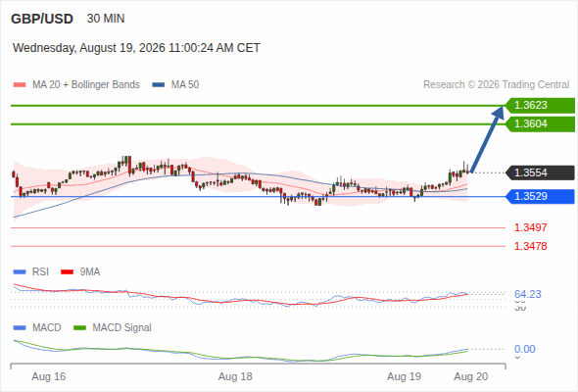Screen dimensions: 578x392
Task: Click the MACD value 0.00 label
Action: pyautogui.click(x=524, y=349)
